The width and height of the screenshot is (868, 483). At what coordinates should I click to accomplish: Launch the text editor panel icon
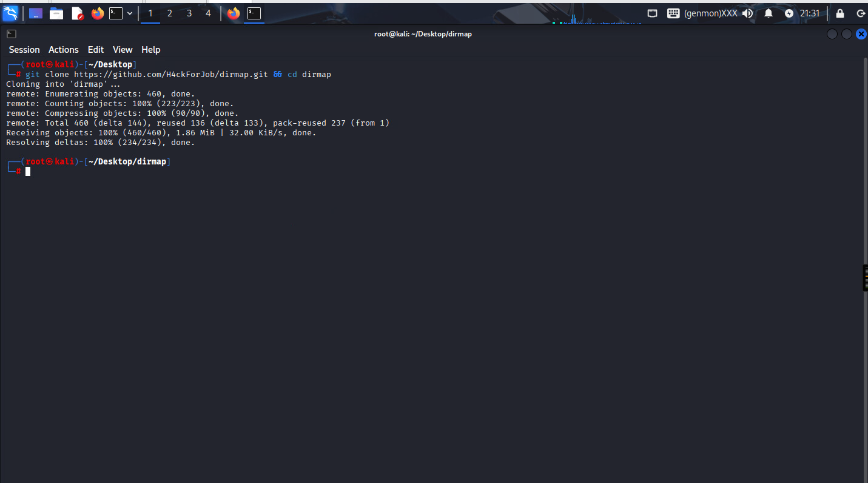click(x=77, y=13)
